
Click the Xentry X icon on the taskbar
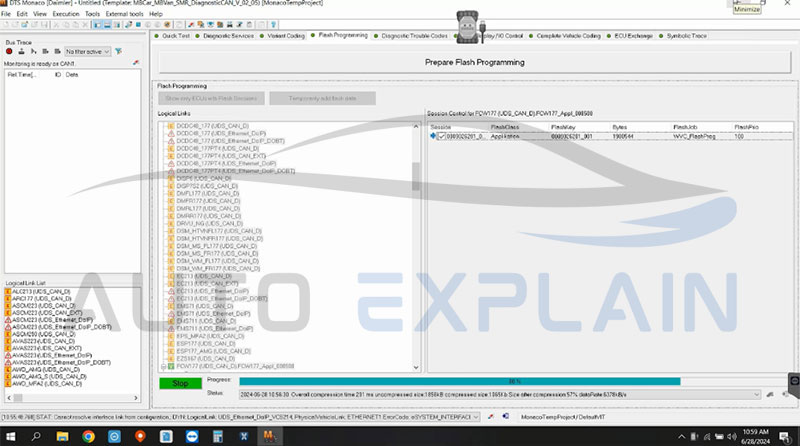(244, 436)
